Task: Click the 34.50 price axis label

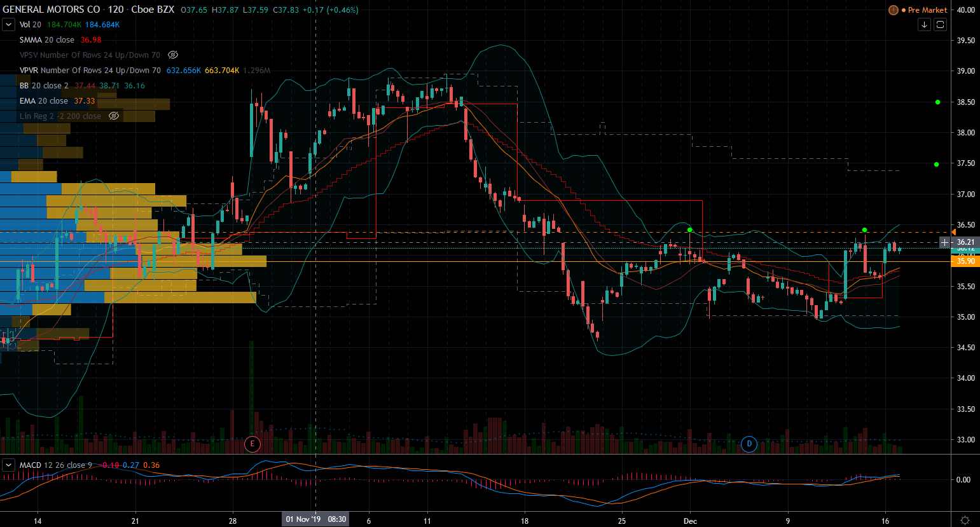Action: click(966, 348)
